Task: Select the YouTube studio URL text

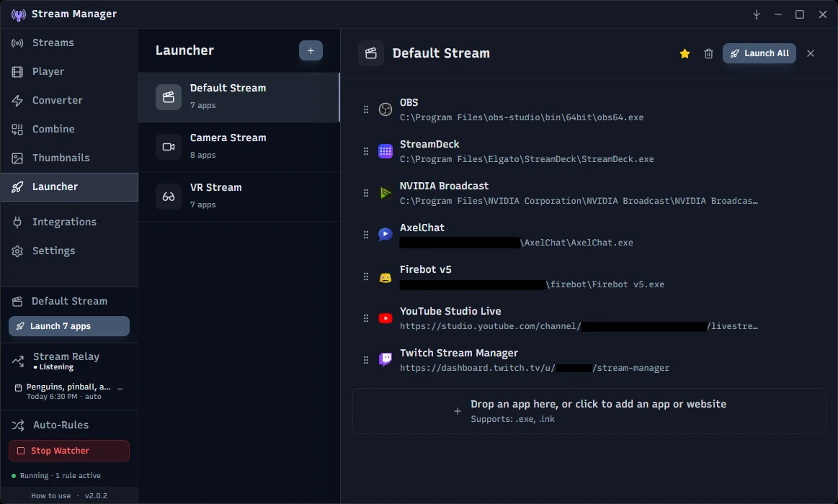Action: (579, 326)
